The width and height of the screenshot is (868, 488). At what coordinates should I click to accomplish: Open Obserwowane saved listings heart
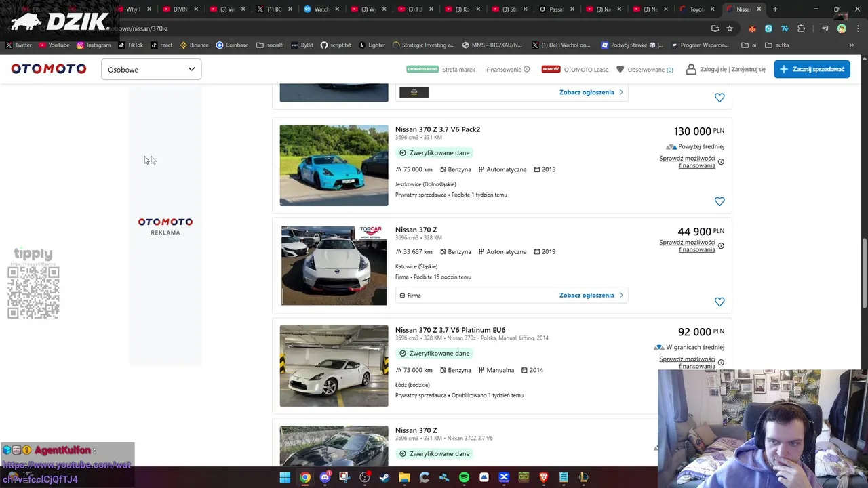tap(620, 69)
